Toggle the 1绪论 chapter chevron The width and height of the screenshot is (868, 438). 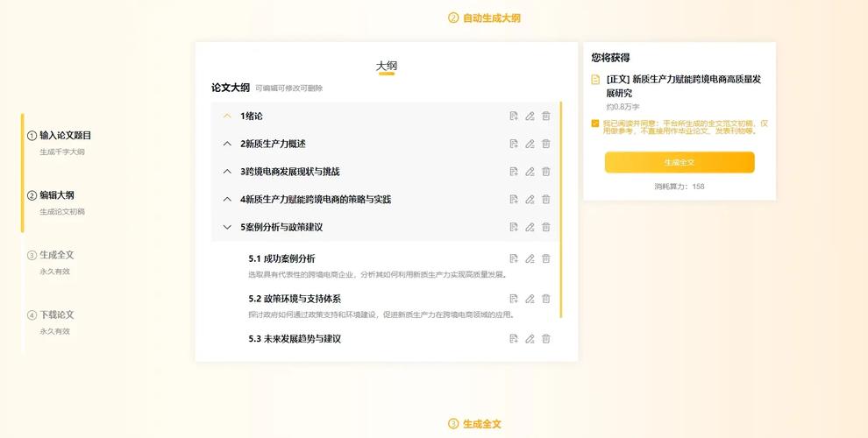(227, 117)
